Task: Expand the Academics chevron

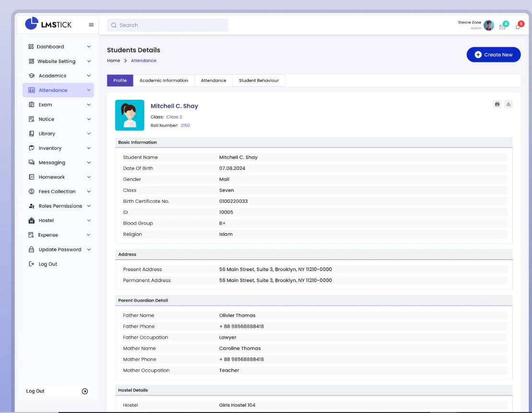Action: (x=89, y=76)
